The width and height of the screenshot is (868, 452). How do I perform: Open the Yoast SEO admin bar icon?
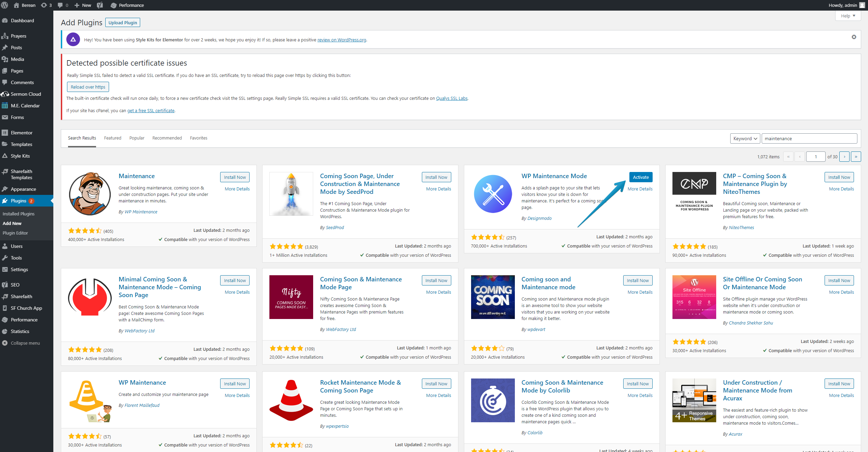point(100,5)
